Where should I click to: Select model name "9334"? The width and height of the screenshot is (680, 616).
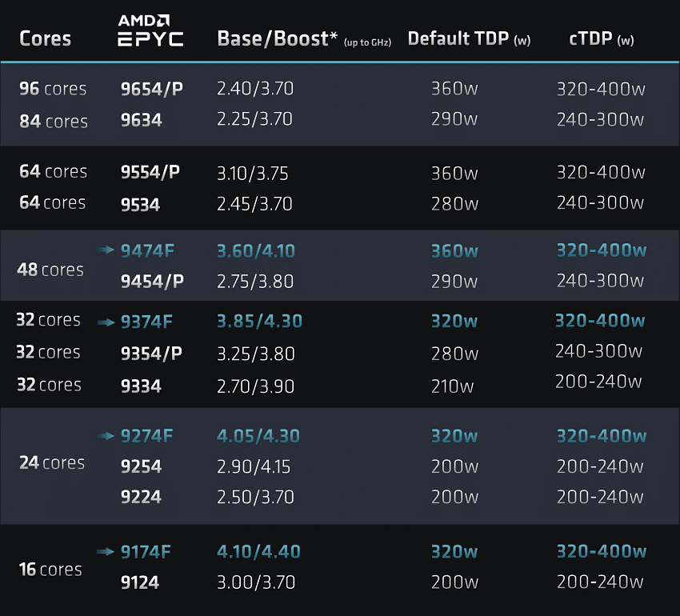pos(141,386)
